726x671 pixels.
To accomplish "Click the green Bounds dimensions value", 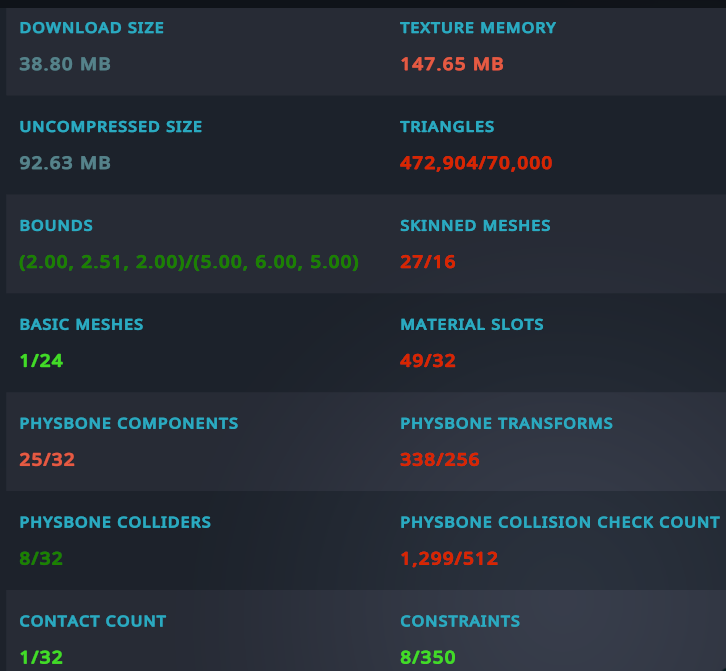I will [x=189, y=262].
